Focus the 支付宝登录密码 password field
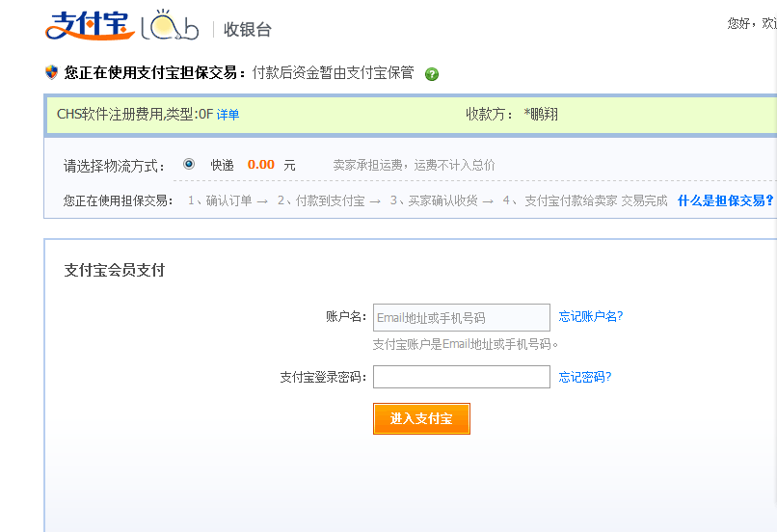 tap(462, 377)
